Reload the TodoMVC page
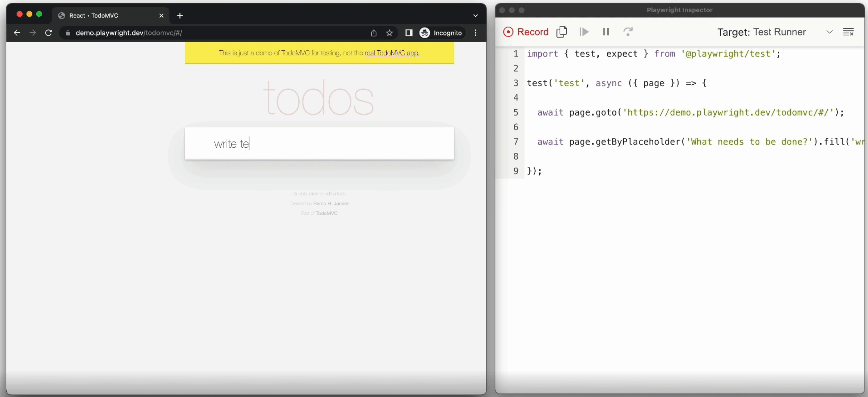Screen dimensions: 868x397 pyautogui.click(x=49, y=33)
